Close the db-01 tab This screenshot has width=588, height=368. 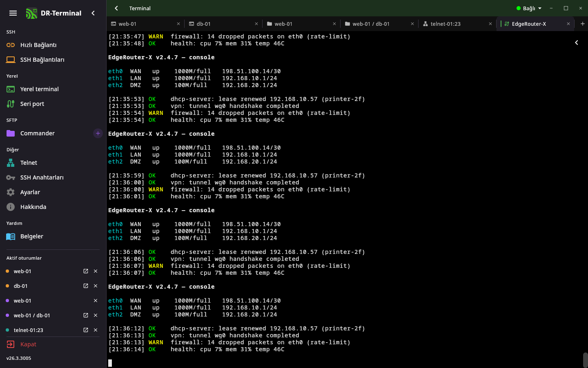point(256,24)
